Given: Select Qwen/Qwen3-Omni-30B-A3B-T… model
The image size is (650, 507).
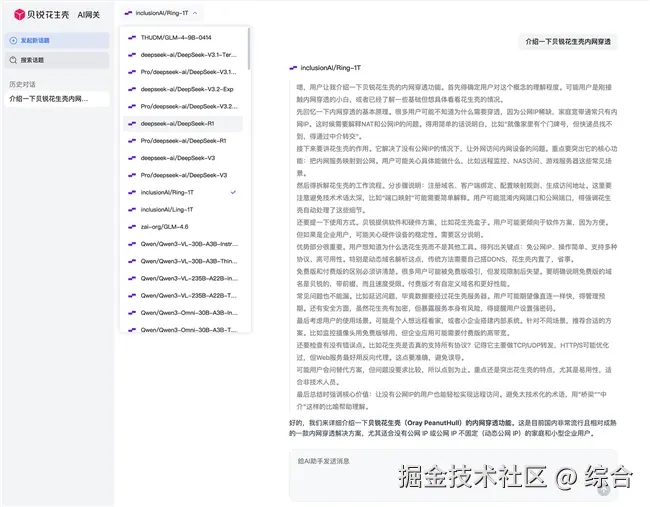Looking at the screenshot, I should point(183,329).
